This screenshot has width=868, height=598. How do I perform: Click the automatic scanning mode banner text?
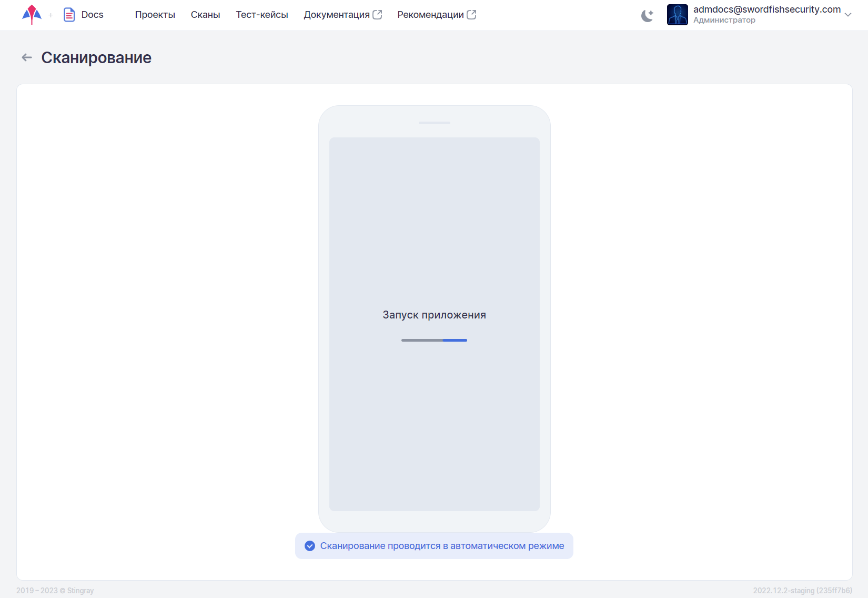click(x=442, y=546)
